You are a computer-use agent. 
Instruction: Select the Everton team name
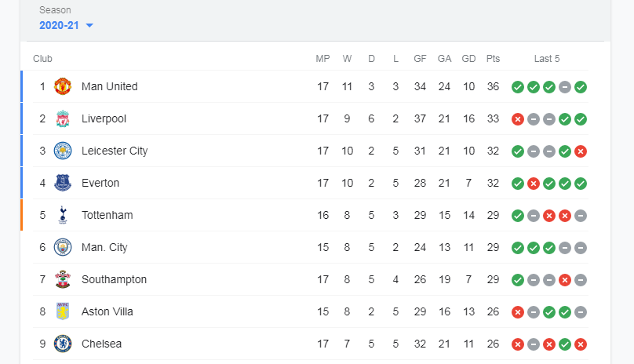[x=100, y=183]
